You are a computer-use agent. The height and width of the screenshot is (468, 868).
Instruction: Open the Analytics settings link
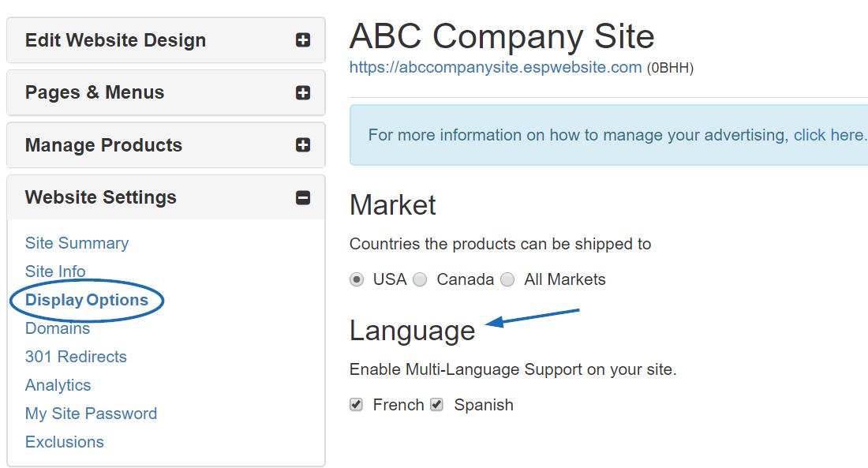point(58,385)
